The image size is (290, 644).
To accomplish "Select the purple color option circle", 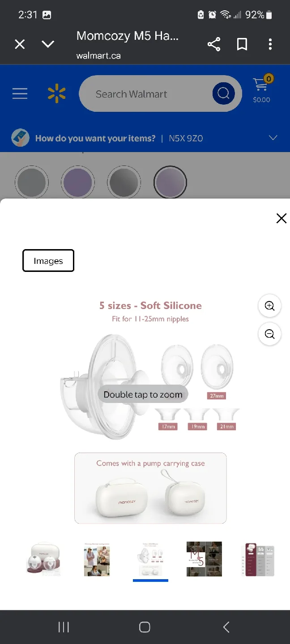I will click(78, 182).
